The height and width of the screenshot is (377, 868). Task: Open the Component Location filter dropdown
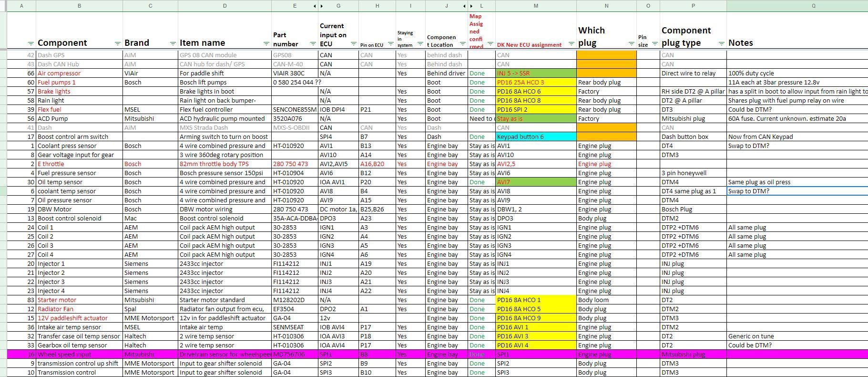(x=462, y=43)
